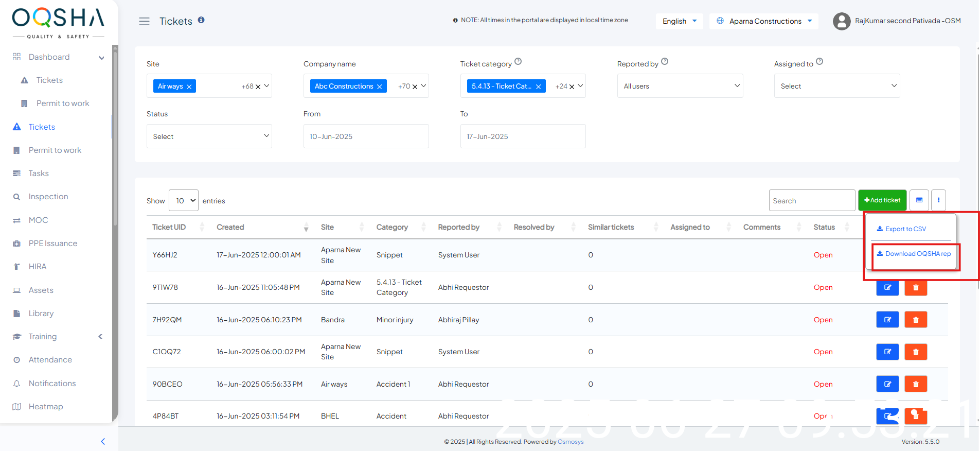This screenshot has width=980, height=451.
Task: Click the hamburger menu icon beside Tickets
Action: (144, 21)
